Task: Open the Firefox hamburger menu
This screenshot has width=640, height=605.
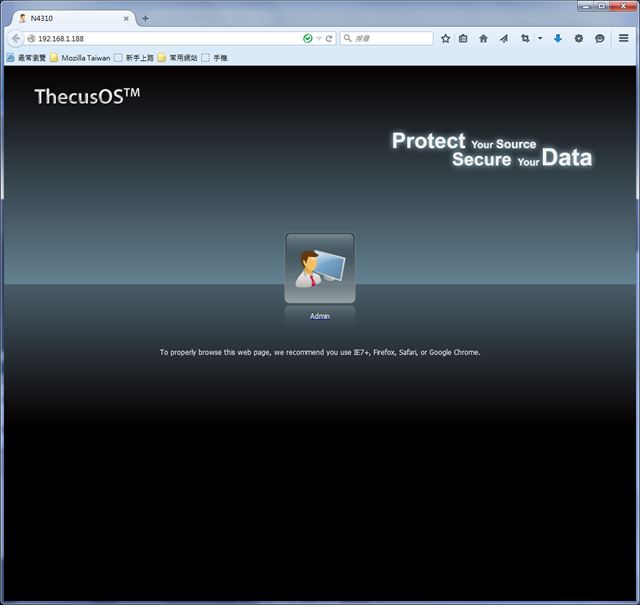Action: coord(623,38)
